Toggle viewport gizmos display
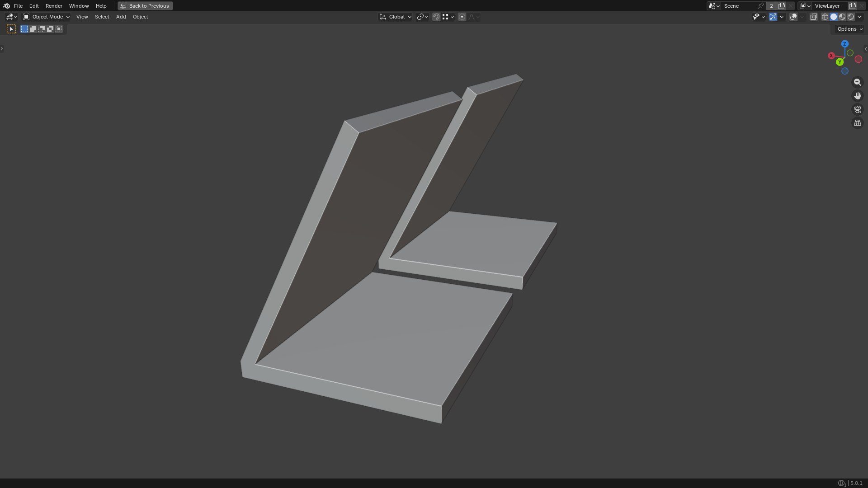 773,17
